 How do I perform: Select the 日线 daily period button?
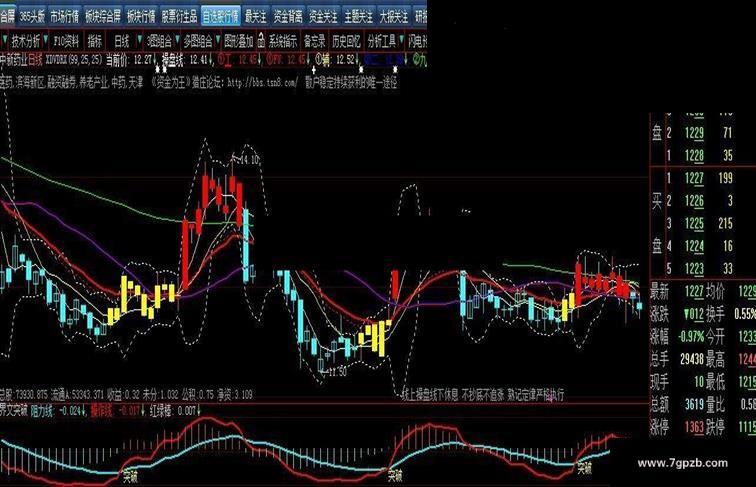(122, 41)
